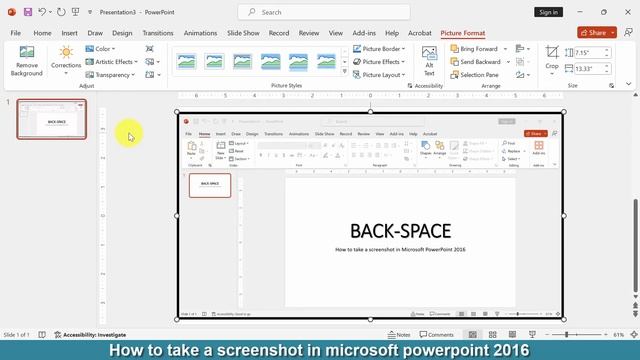Viewport: 640px width, 360px height.
Task: Collapse the ribbon chevron
Action: [x=629, y=84]
